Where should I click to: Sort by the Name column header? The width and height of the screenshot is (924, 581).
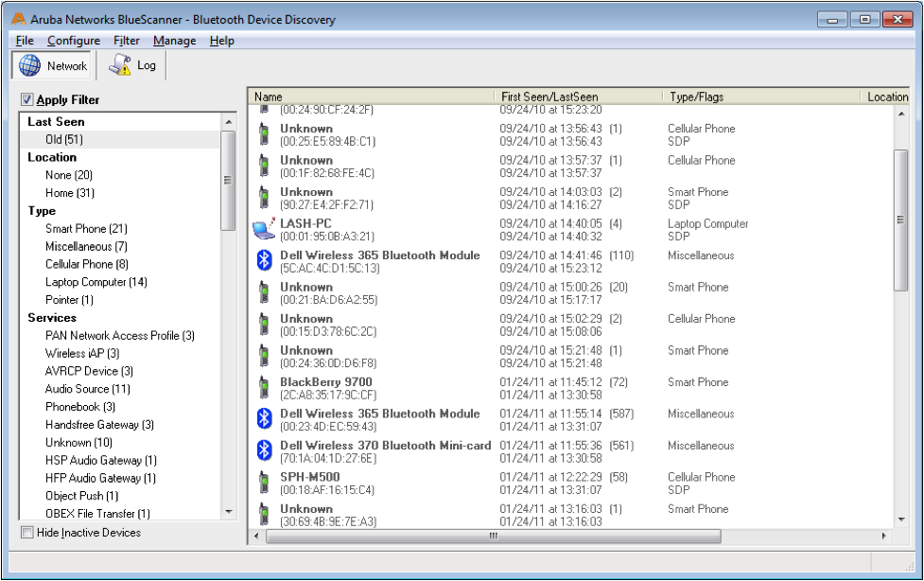372,97
